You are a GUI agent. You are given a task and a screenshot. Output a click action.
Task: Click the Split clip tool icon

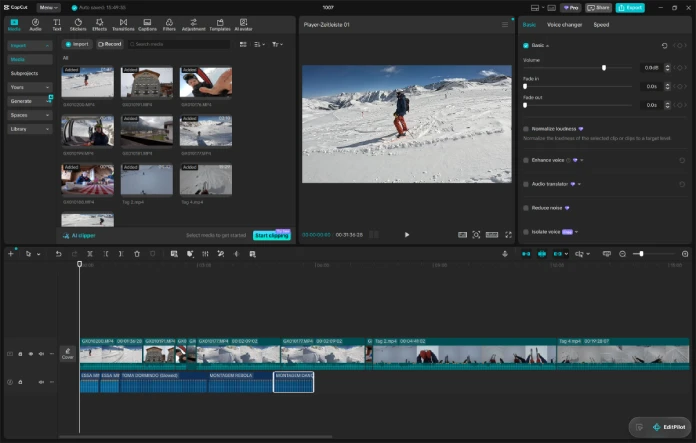click(x=90, y=254)
